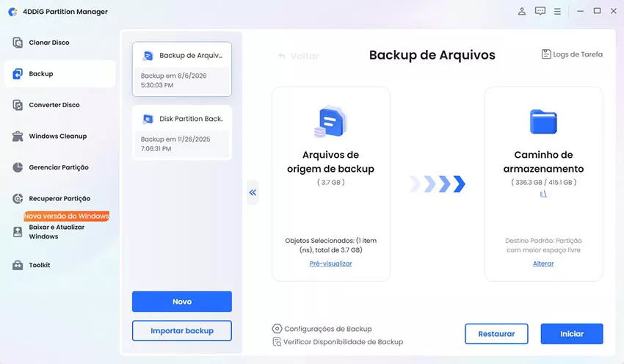624x364 pixels.
Task: Click the storage path blue folder icon
Action: click(x=543, y=121)
